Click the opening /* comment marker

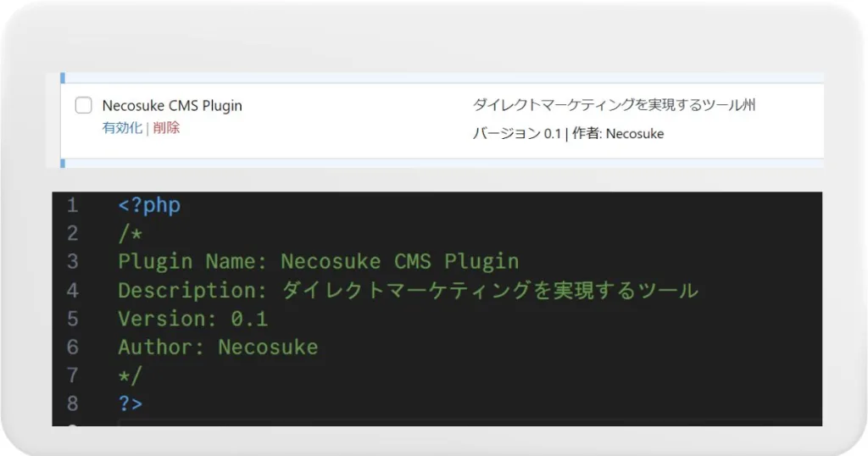[x=130, y=234]
